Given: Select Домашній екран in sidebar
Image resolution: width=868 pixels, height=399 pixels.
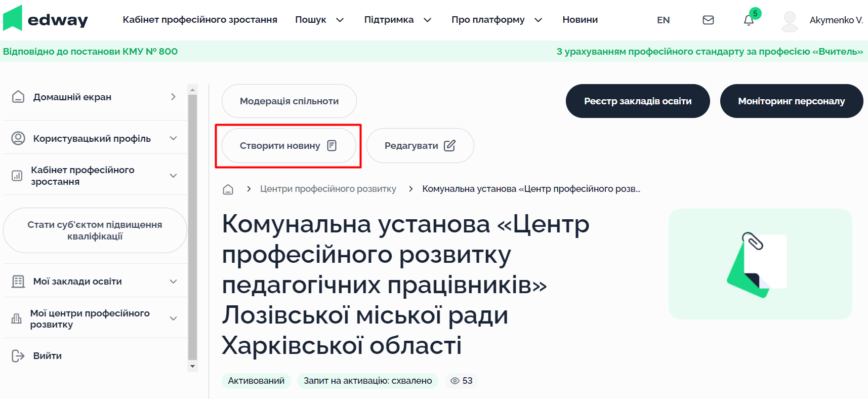Looking at the screenshot, I should click(x=72, y=97).
